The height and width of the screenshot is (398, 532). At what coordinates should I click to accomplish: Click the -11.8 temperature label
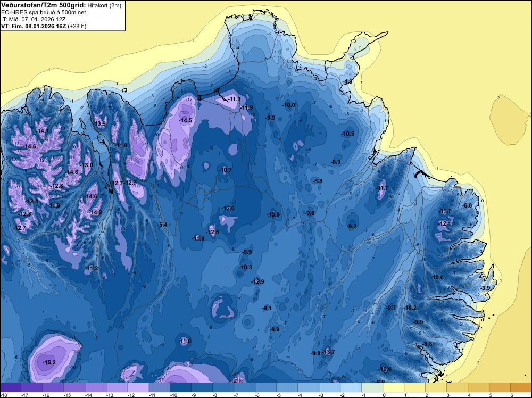click(x=185, y=342)
